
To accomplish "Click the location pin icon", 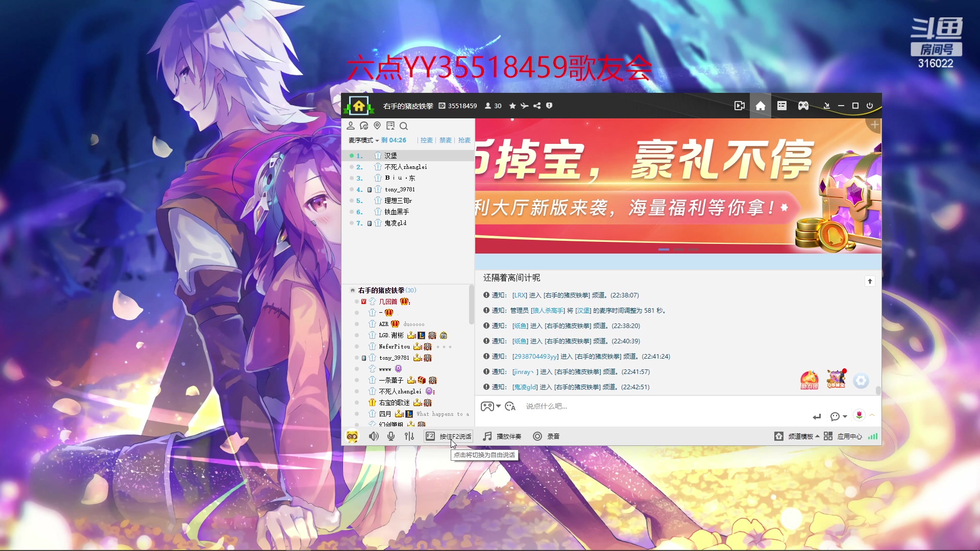I will tap(377, 126).
